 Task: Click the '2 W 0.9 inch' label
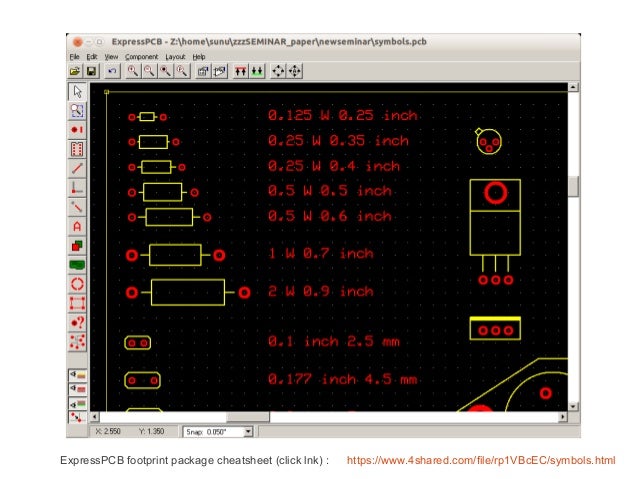pos(321,291)
